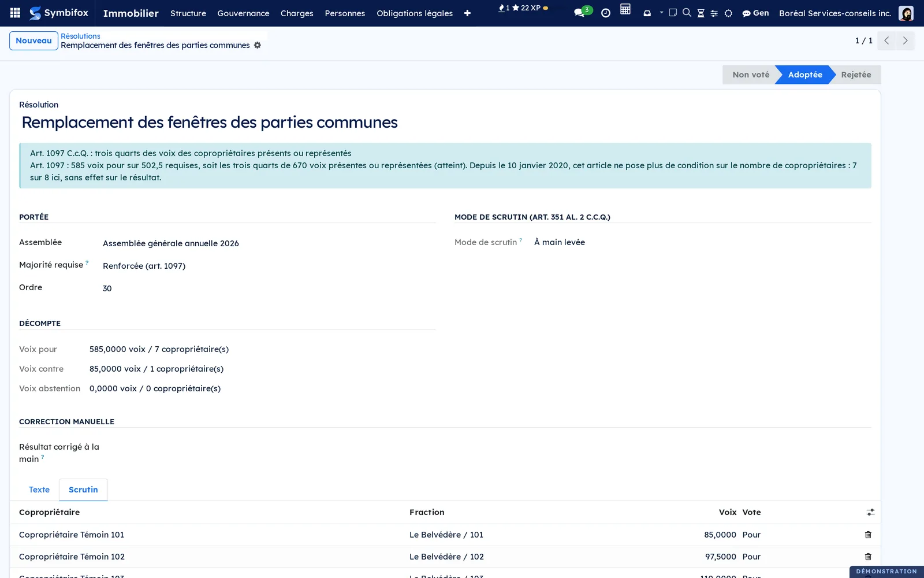
Task: Open the user avatar menu
Action: click(x=906, y=13)
